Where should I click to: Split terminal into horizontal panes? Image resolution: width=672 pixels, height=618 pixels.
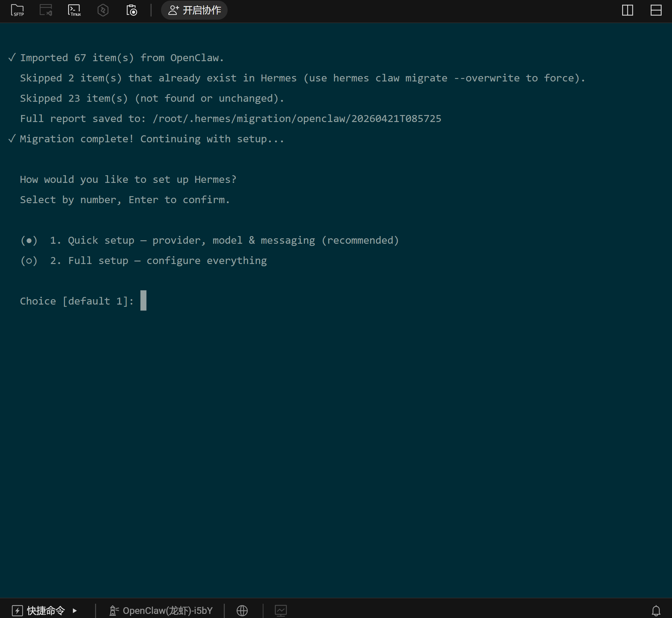pos(656,10)
